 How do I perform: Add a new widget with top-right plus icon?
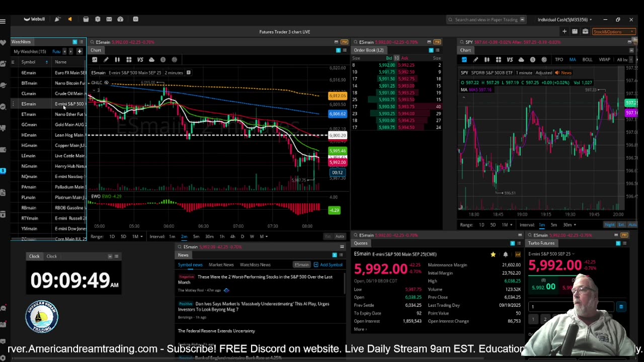565,32
